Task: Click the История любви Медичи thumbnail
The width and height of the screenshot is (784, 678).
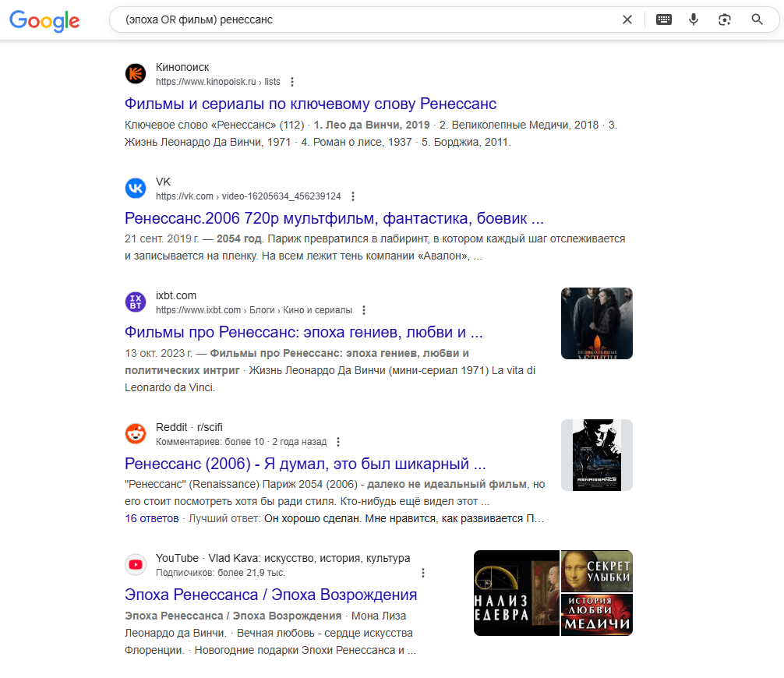Action: pos(596,615)
